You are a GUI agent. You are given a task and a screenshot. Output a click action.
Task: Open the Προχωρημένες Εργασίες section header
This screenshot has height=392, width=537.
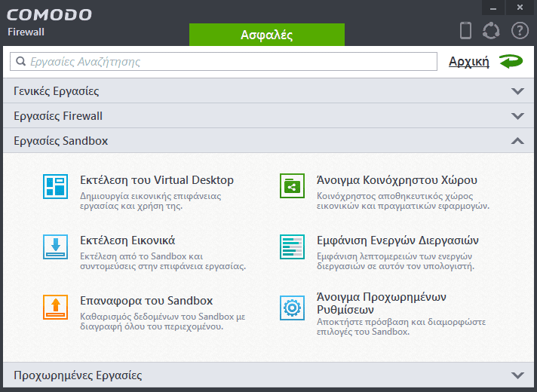pyautogui.click(x=268, y=375)
